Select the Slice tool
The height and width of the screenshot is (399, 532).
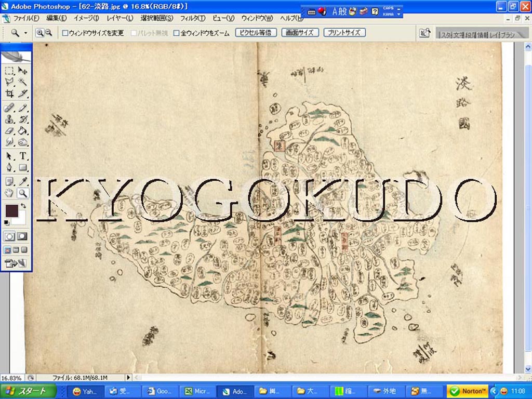22,94
